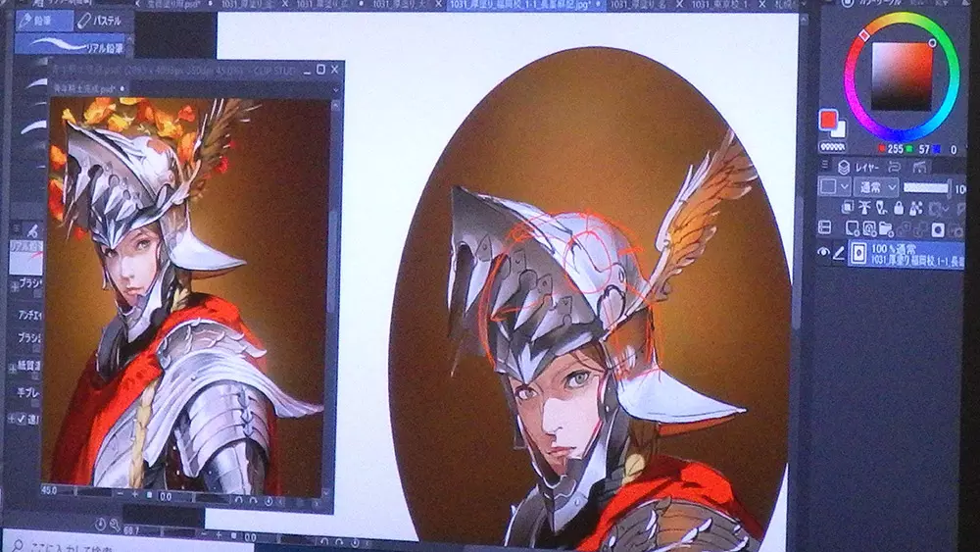The height and width of the screenshot is (552, 980).
Task: Click the pen editing indicator on layer row
Action: [x=839, y=253]
